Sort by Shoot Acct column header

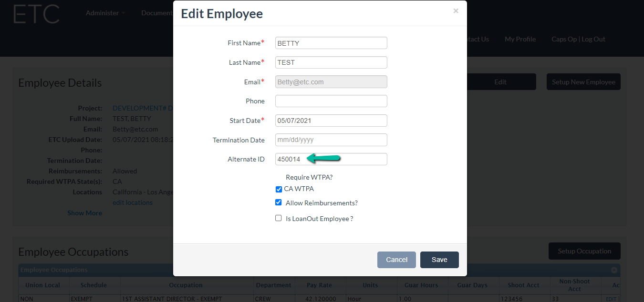click(523, 285)
